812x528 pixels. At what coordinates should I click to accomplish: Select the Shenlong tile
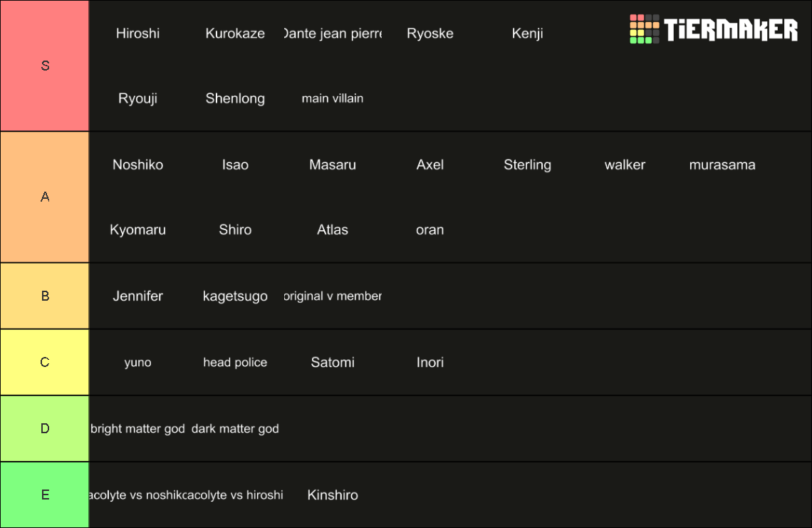tap(235, 98)
